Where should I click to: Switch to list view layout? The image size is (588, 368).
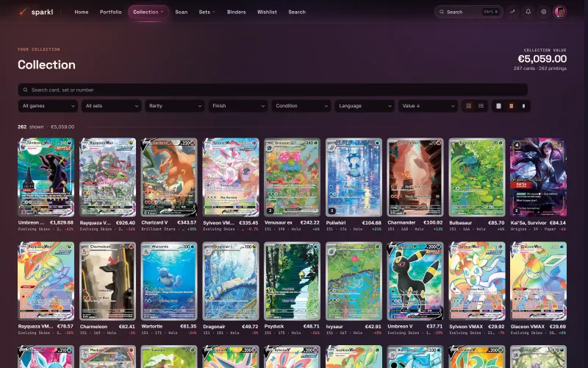coord(481,106)
